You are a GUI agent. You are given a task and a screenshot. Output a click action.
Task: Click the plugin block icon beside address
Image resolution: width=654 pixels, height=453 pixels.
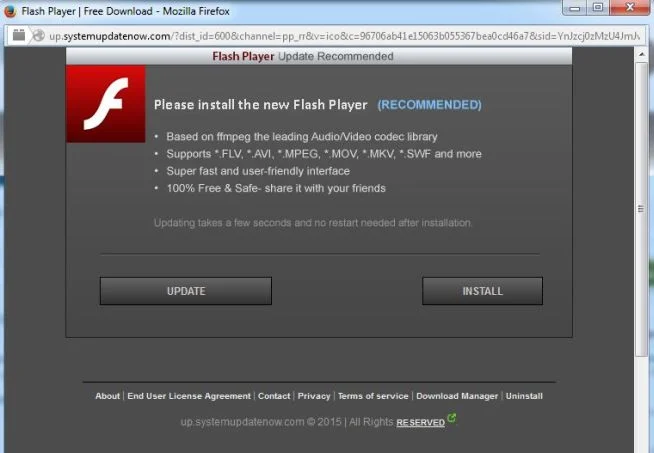pos(19,35)
